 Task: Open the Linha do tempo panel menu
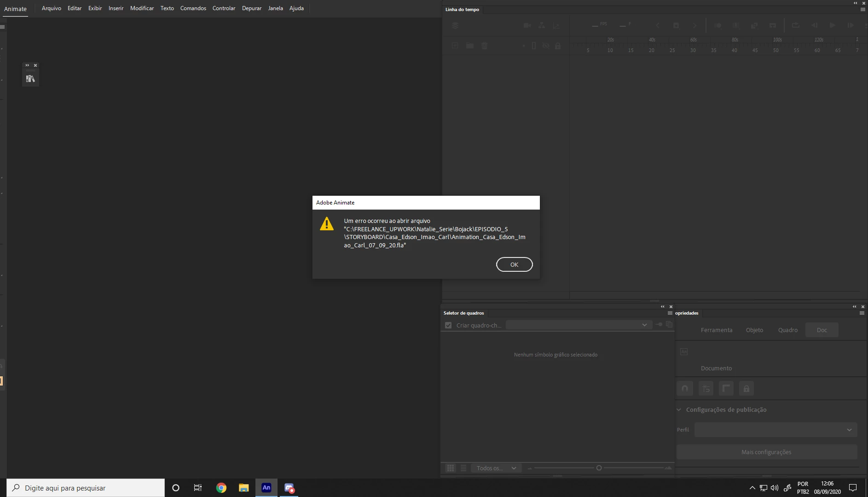(862, 9)
